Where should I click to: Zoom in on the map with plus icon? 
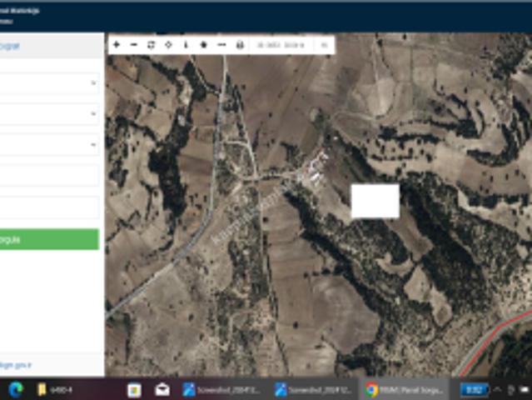(117, 44)
